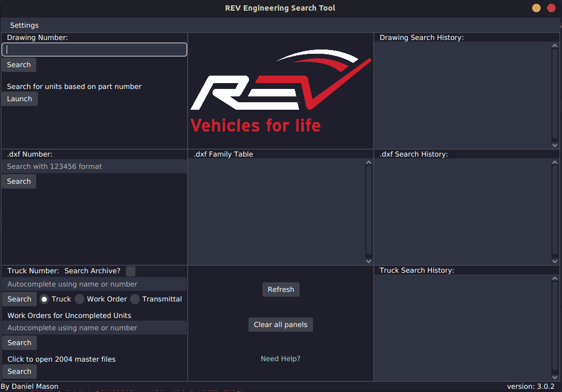Click the .dxf Search History scrollbar track
Image resolution: width=562 pixels, height=392 pixels.
pos(555,212)
